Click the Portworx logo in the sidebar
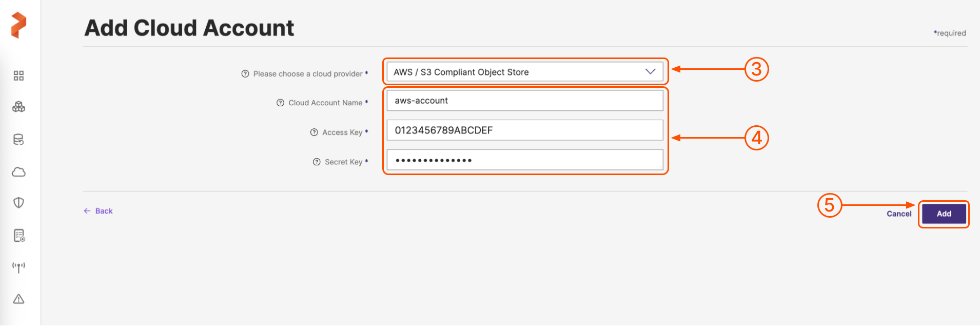 (x=18, y=25)
